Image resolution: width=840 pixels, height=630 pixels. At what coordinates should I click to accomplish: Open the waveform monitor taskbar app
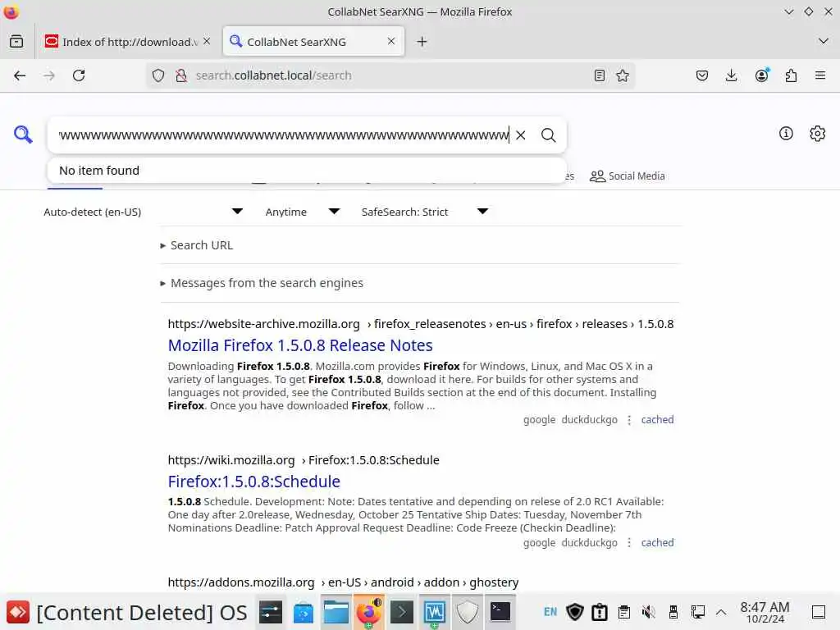[435, 612]
